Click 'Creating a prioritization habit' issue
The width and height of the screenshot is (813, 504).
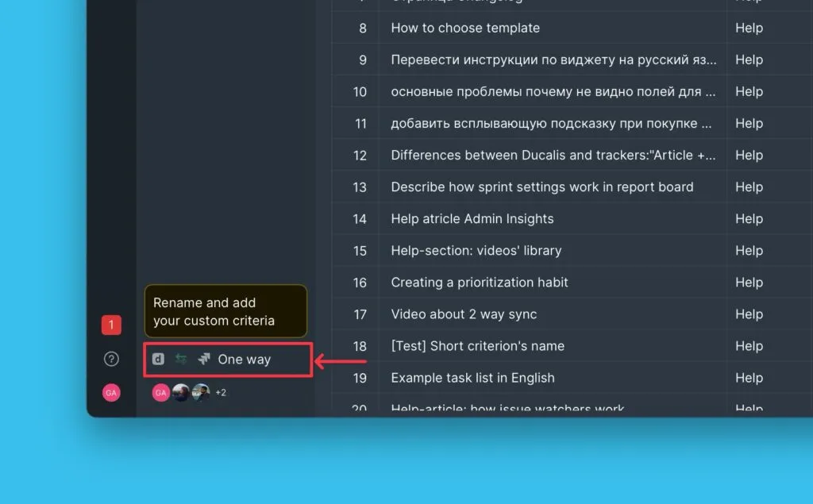coord(480,283)
